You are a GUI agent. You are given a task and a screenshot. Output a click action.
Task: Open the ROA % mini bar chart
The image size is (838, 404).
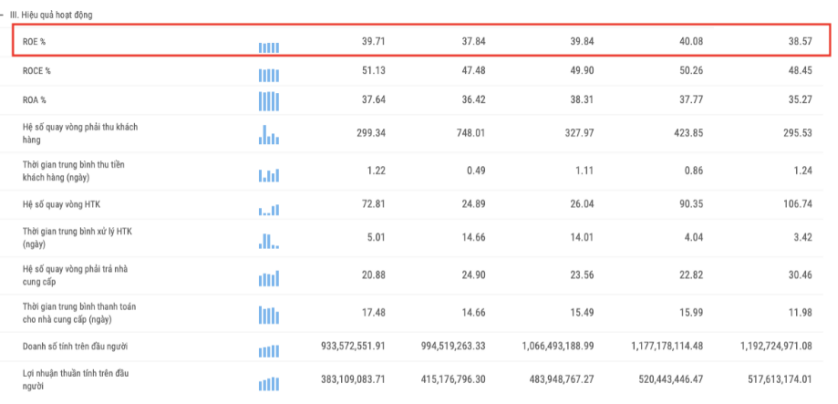pos(268,100)
